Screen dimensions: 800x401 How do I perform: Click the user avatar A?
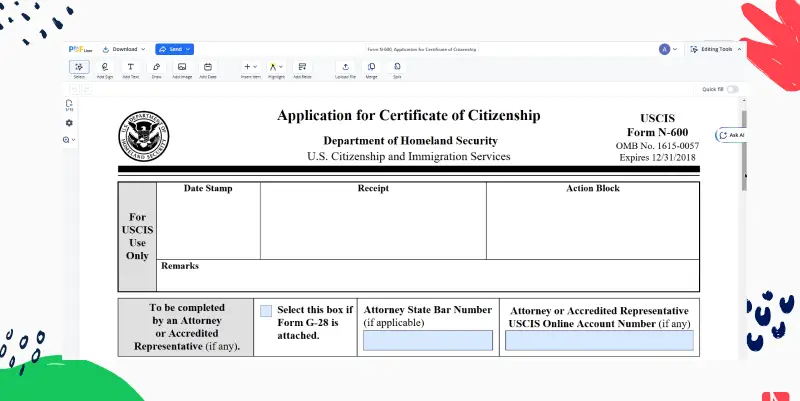(664, 49)
